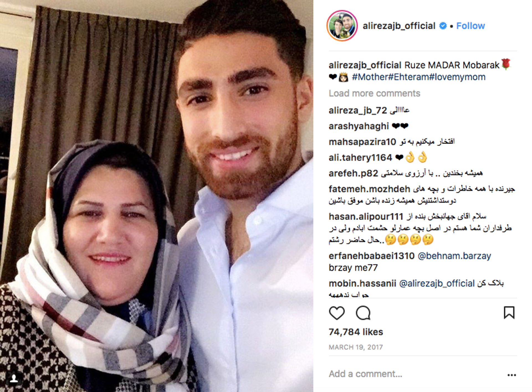Click the verified badge next to alirezajb_official
532x392 pixels.
click(x=443, y=26)
